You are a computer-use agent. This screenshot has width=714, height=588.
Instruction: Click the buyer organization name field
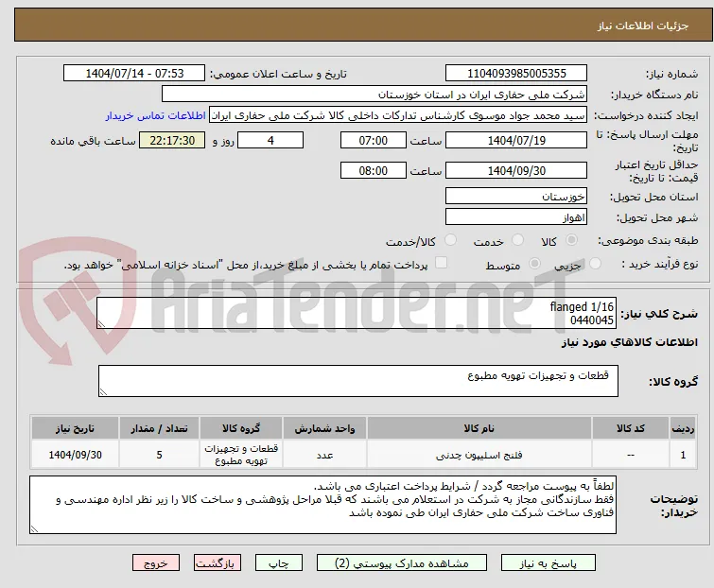[x=374, y=95]
